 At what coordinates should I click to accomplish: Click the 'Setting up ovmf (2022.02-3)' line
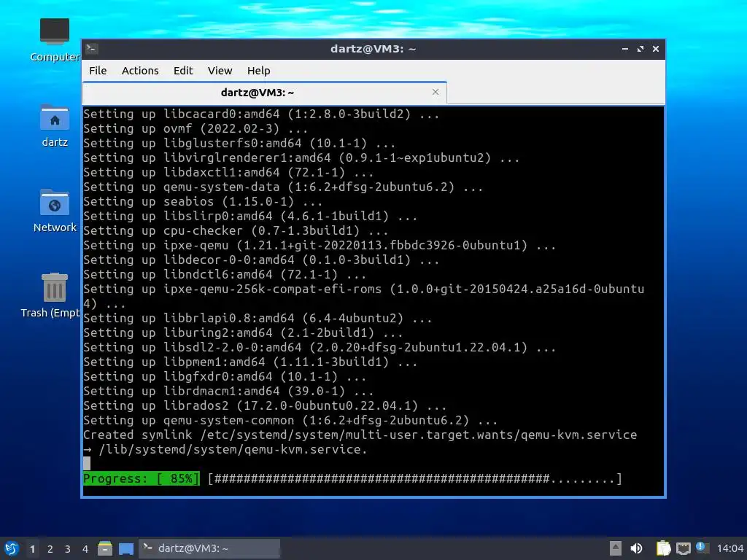click(x=196, y=128)
